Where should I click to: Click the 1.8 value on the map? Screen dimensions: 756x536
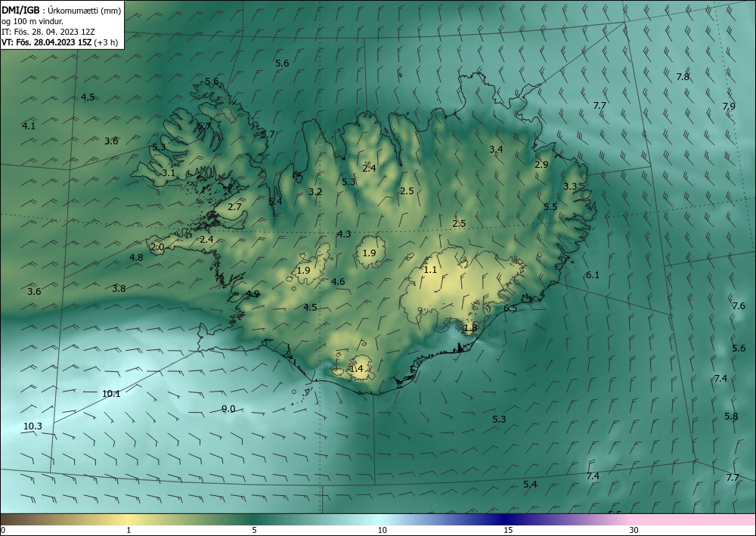pyautogui.click(x=470, y=328)
